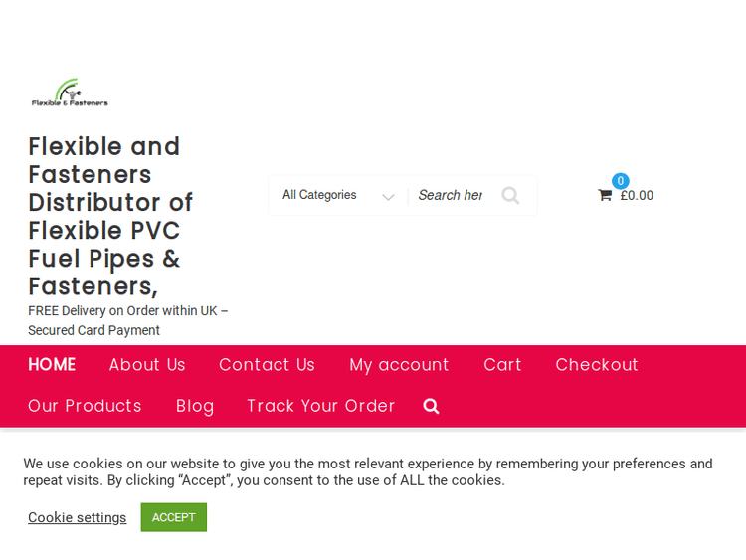Click the search magnifier icon in search bar

(x=510, y=196)
